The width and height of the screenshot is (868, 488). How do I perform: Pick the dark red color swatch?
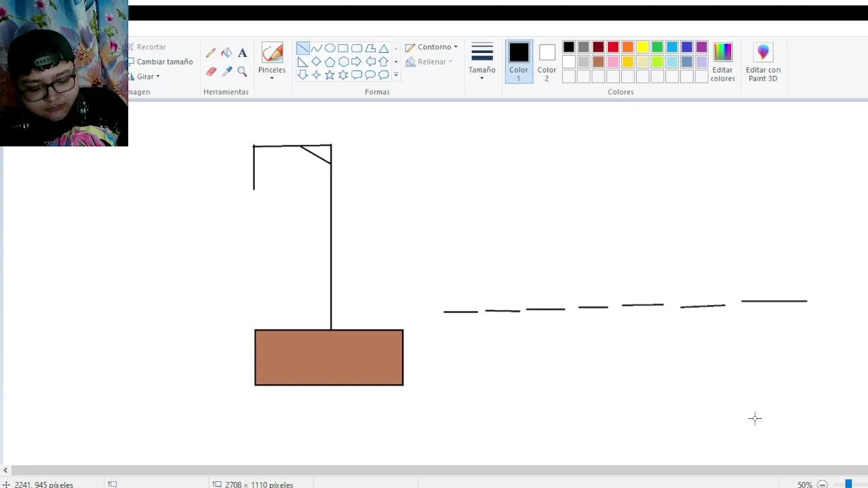(x=598, y=47)
